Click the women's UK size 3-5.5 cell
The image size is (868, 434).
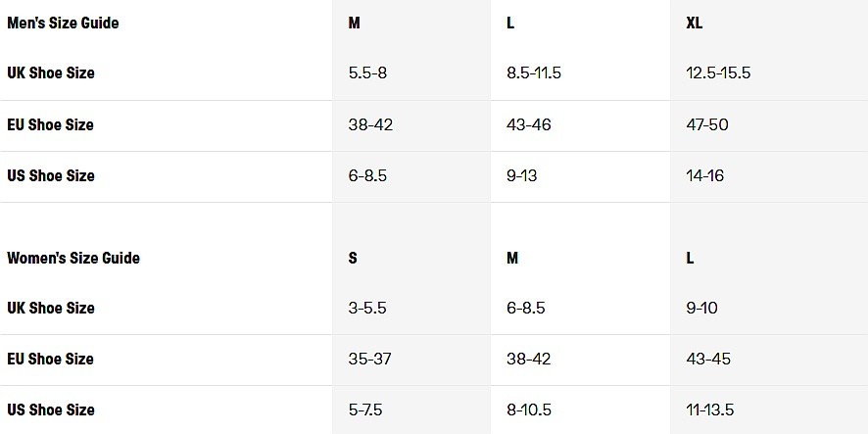pos(367,308)
